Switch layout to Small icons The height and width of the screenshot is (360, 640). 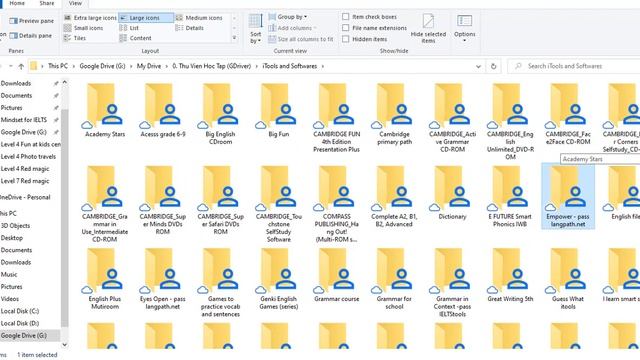click(x=84, y=28)
